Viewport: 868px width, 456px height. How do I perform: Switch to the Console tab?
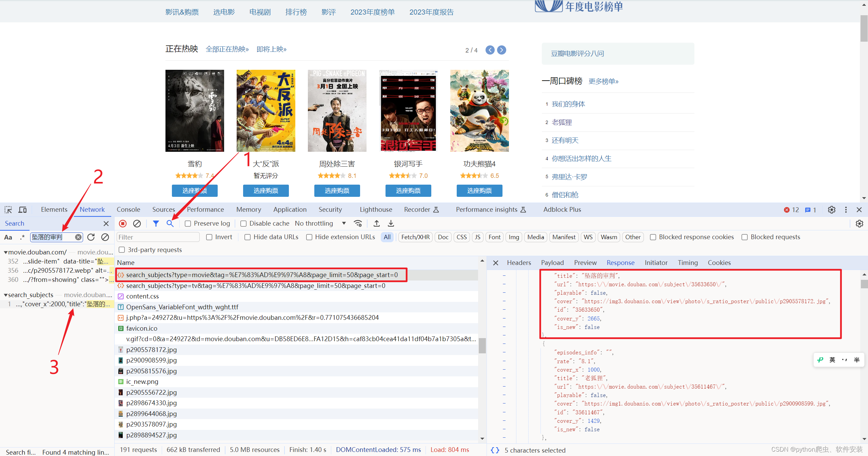tap(129, 210)
